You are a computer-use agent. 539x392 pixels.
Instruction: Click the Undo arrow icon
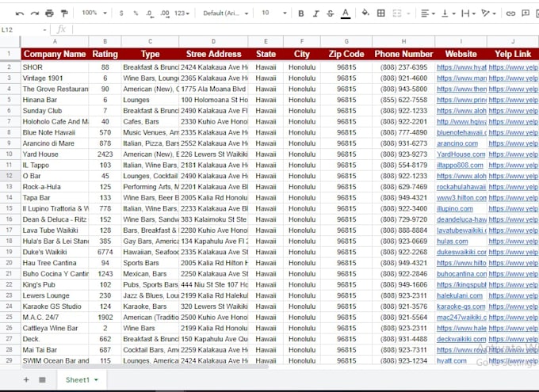[20, 13]
